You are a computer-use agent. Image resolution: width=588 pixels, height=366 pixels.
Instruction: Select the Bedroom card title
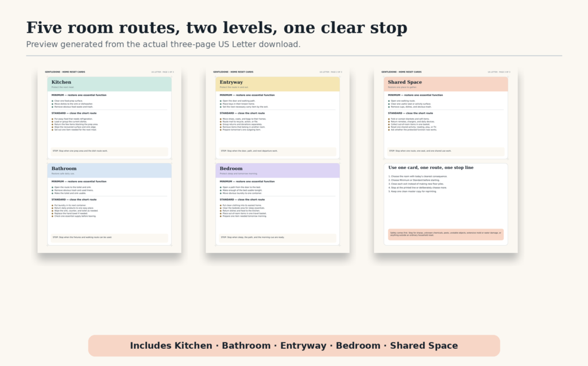231,168
